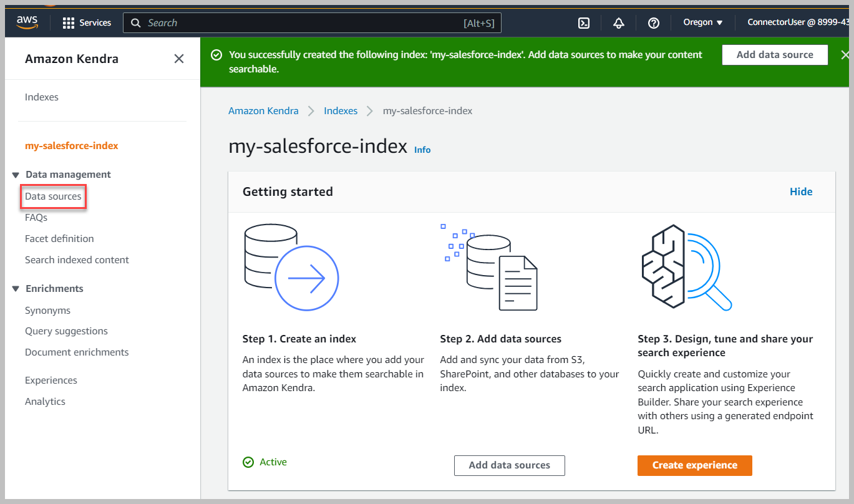The image size is (854, 504).
Task: Open the AWS console home logo
Action: pos(27,22)
